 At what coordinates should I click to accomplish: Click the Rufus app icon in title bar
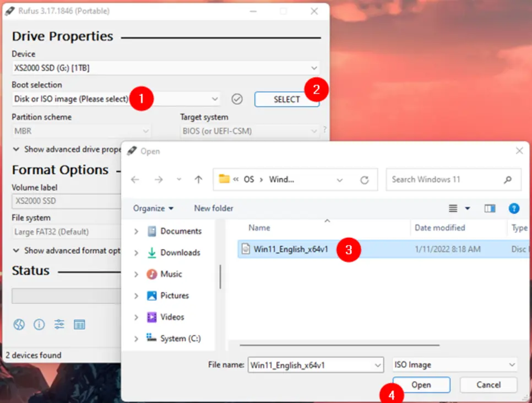pyautogui.click(x=10, y=11)
